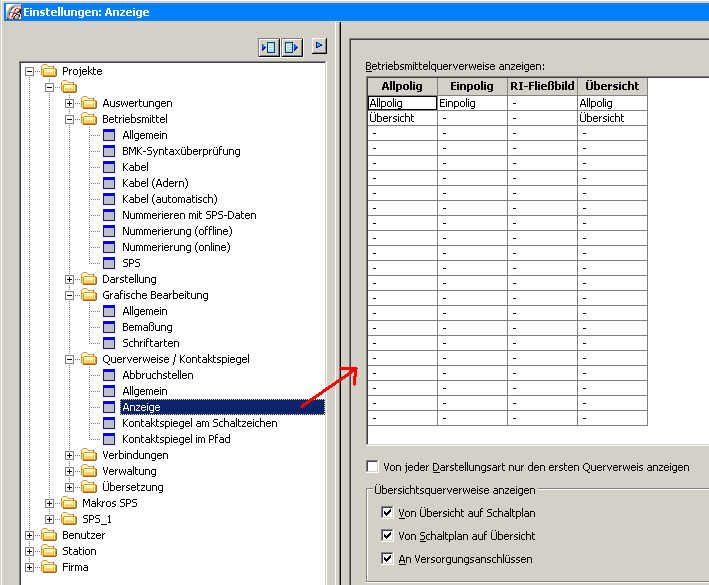The image size is (709, 585).
Task: Click the Projekte folder icon
Action: 49,71
